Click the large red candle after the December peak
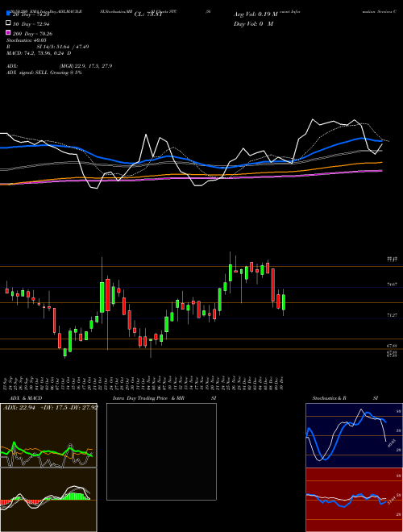The width and height of the screenshot is (403, 532). click(272, 285)
